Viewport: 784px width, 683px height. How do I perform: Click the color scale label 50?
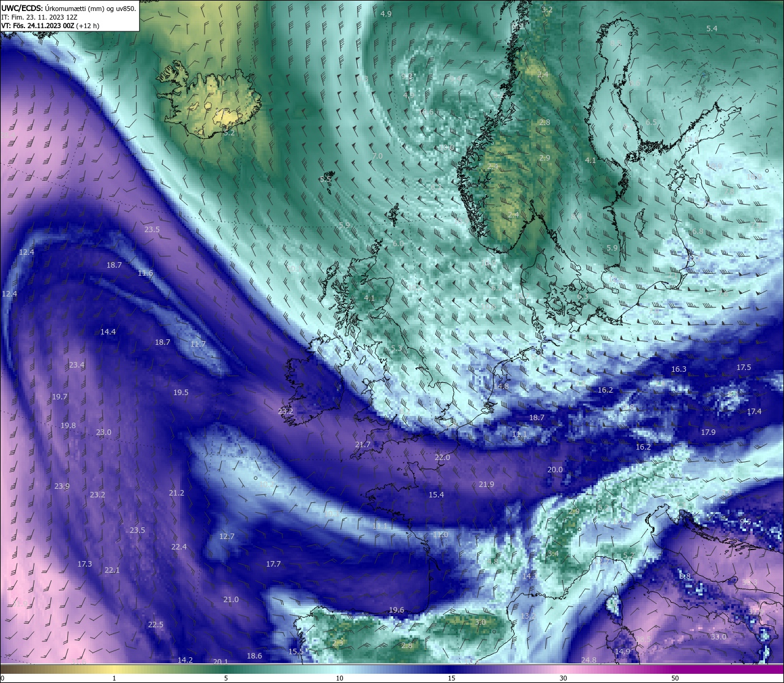tap(675, 678)
